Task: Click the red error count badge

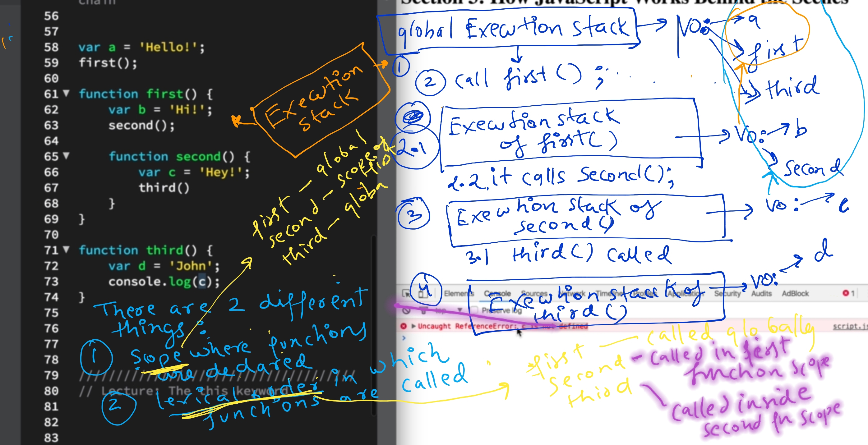Action: pyautogui.click(x=848, y=293)
